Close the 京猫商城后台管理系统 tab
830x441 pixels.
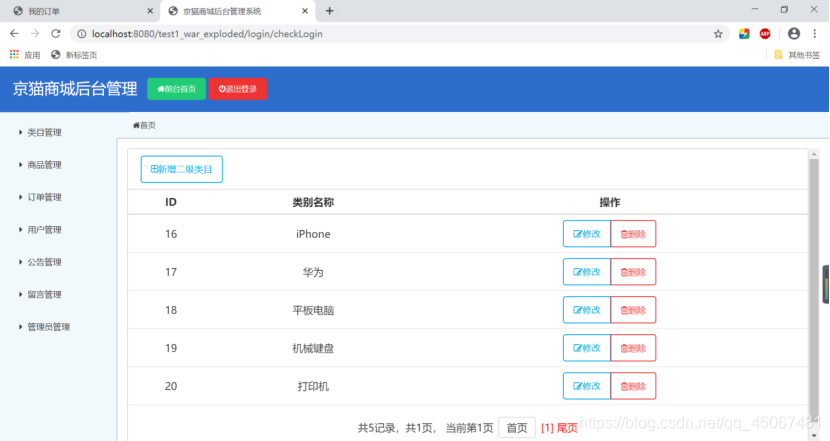[305, 11]
